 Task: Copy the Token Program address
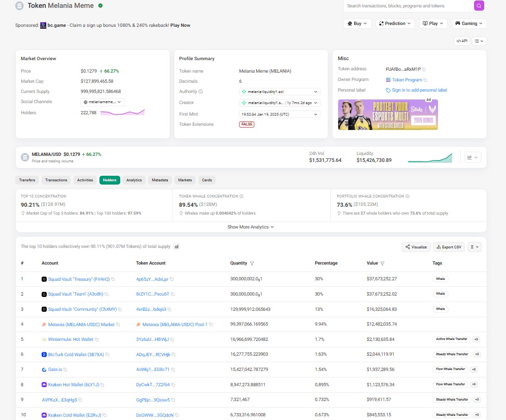[x=425, y=80]
